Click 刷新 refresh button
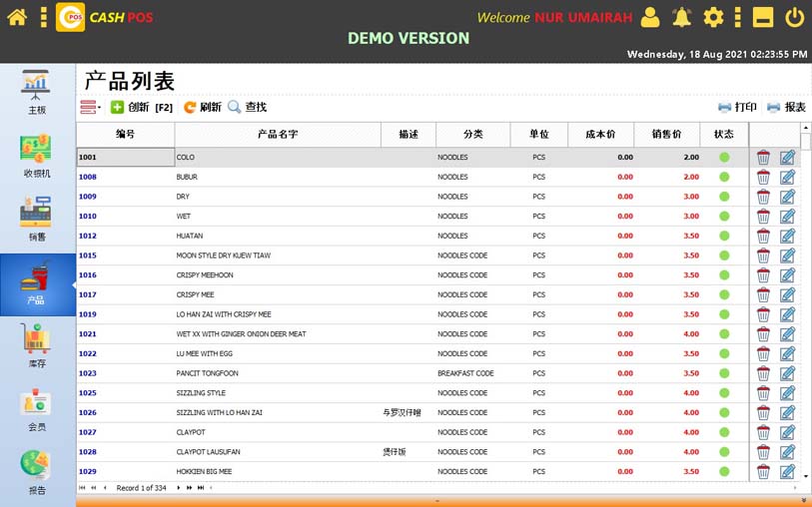Viewport: 812px width, 507px height. (x=203, y=107)
